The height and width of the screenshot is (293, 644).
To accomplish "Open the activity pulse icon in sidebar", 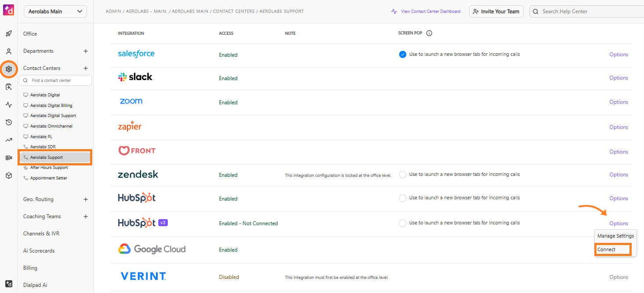I will [x=9, y=105].
